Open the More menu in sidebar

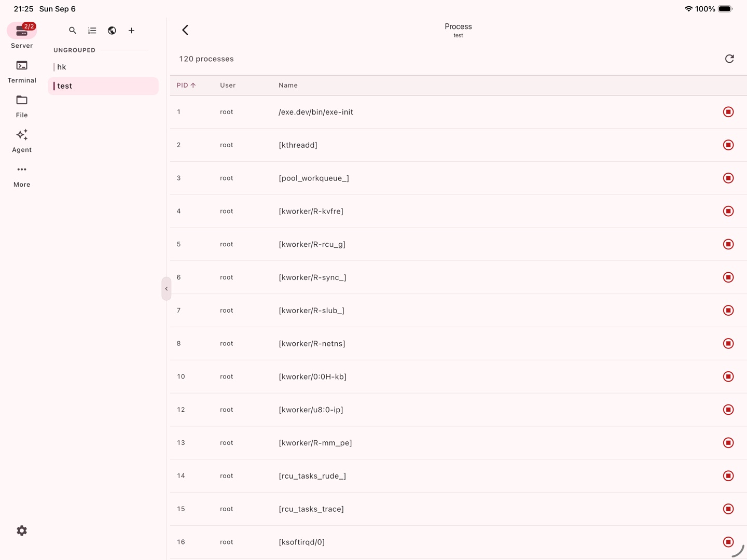tap(22, 176)
